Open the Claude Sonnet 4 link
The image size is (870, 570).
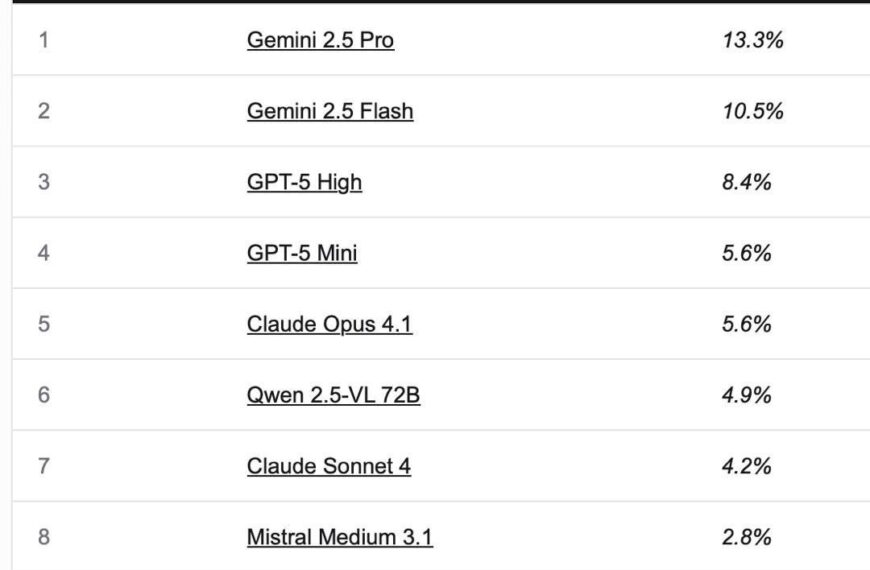point(328,467)
